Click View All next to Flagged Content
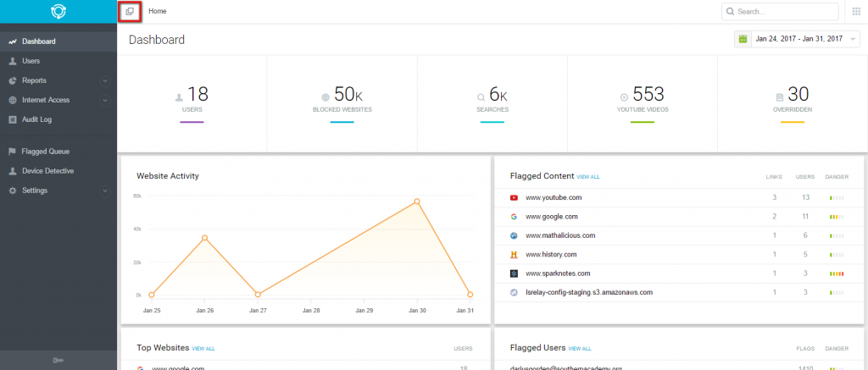Viewport: 868px width, 370px height. 588,177
